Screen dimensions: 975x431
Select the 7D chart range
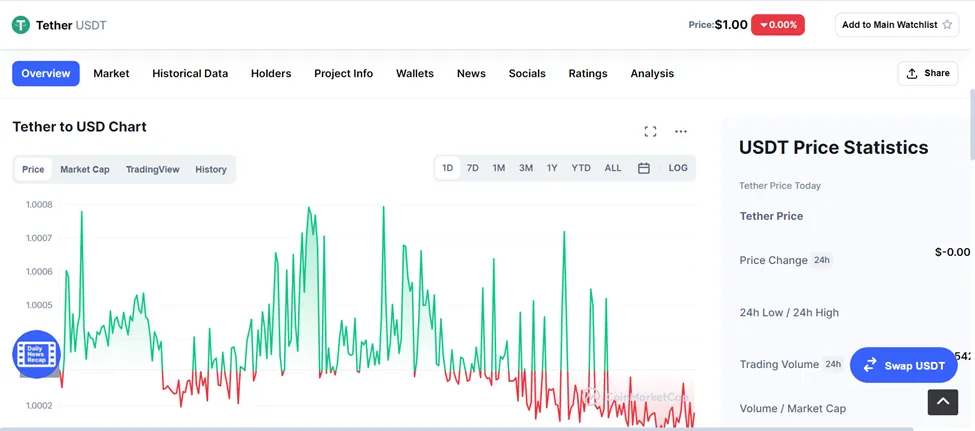click(x=473, y=168)
